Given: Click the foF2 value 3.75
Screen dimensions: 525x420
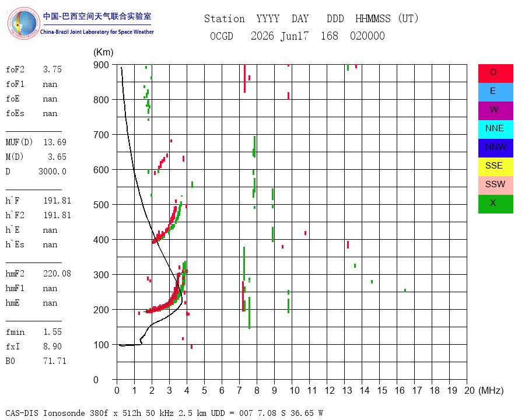Looking at the screenshot, I should (x=52, y=69).
